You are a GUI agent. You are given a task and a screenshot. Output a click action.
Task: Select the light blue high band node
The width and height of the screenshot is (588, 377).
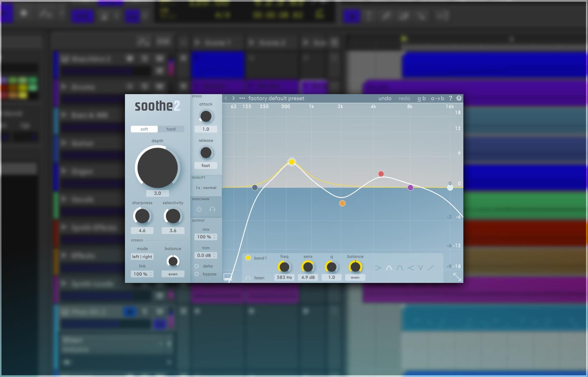pos(450,188)
